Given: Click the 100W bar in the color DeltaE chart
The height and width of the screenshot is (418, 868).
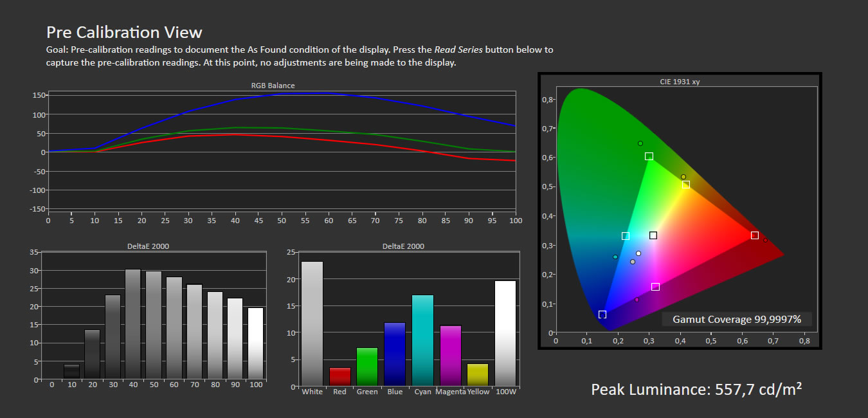Looking at the screenshot, I should 505,333.
